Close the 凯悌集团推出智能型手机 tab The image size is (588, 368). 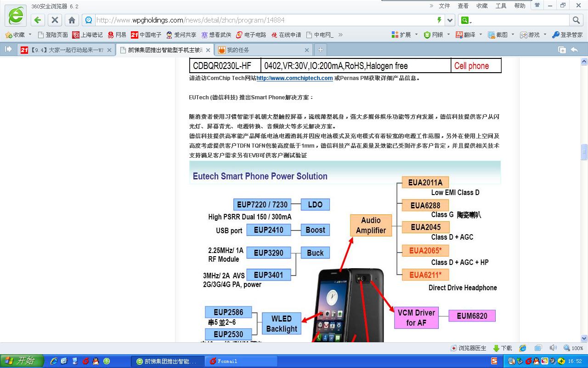point(208,50)
